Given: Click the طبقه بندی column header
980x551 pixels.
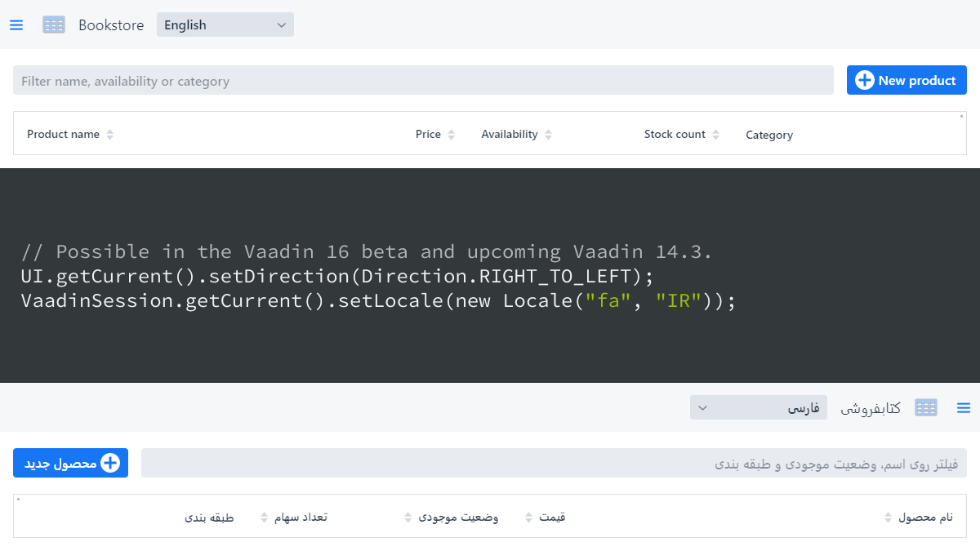Looking at the screenshot, I should pyautogui.click(x=208, y=518).
